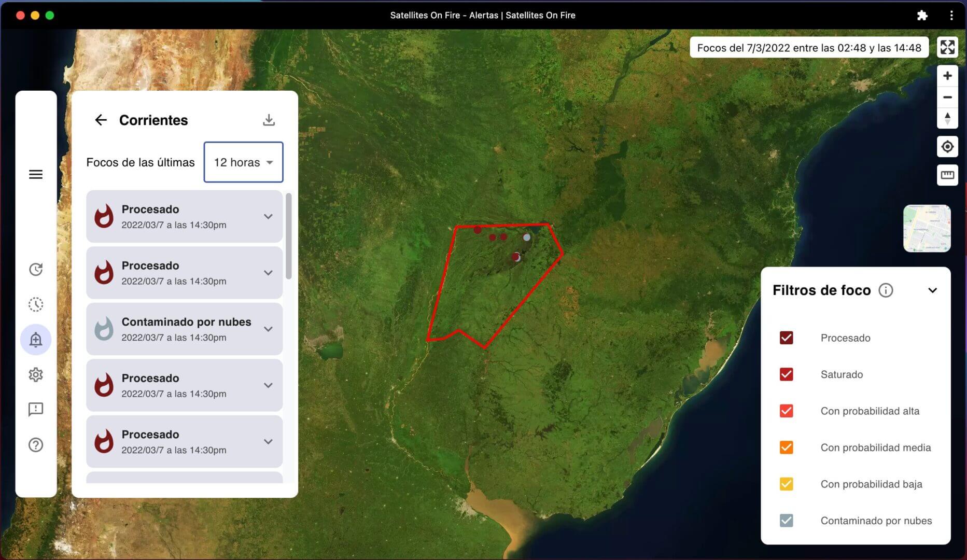Uncheck the Saturado filter
Viewport: 967px width, 560px height.
pos(787,374)
